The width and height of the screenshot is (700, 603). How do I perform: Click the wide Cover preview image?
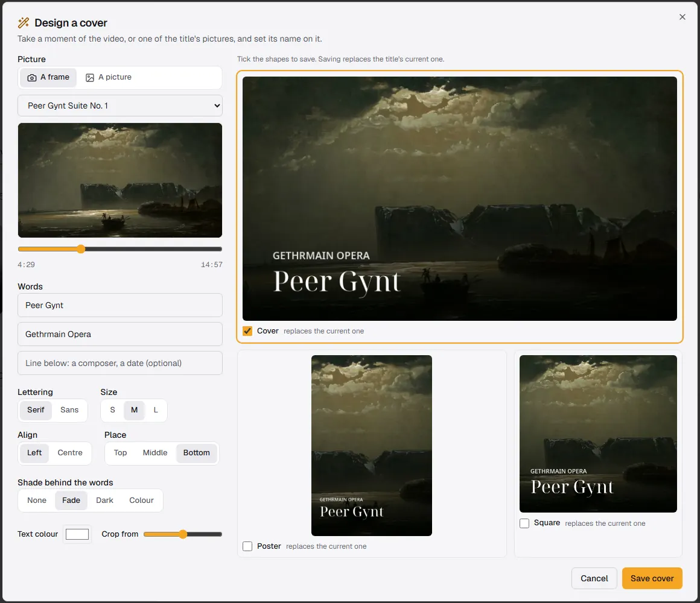point(459,198)
